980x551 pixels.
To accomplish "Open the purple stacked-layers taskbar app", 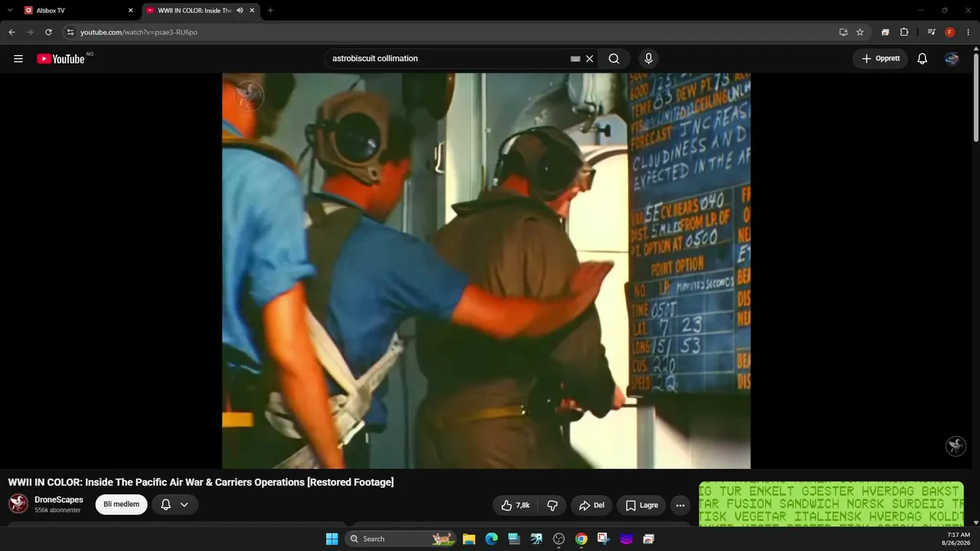I will [626, 539].
